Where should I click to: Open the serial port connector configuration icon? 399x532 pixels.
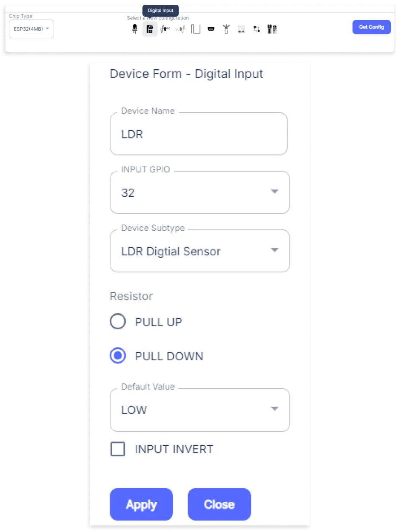click(211, 29)
